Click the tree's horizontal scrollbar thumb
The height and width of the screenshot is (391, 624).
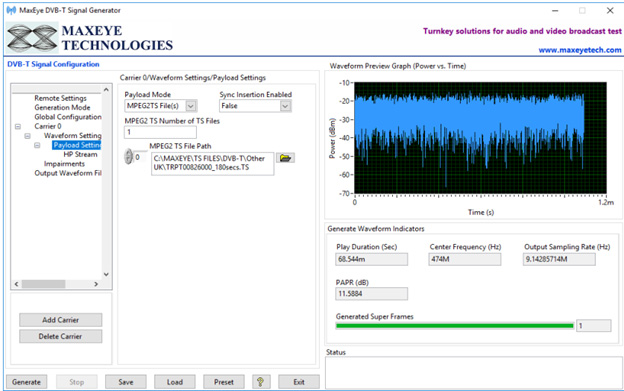[43, 284]
